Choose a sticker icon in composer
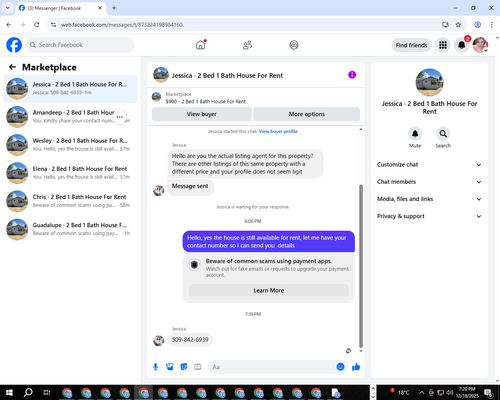 (184, 367)
